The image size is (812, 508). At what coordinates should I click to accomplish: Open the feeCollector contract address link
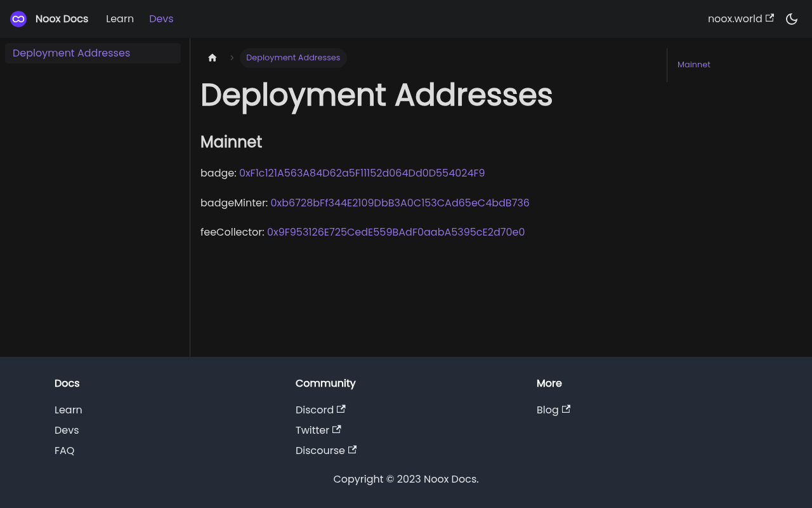(396, 232)
